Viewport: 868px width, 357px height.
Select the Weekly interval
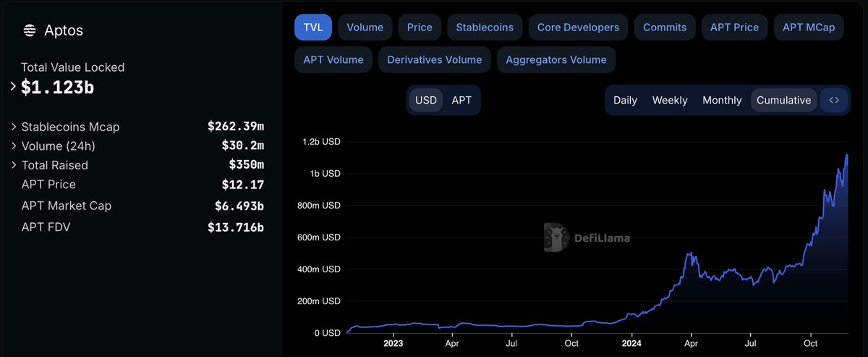(x=670, y=100)
